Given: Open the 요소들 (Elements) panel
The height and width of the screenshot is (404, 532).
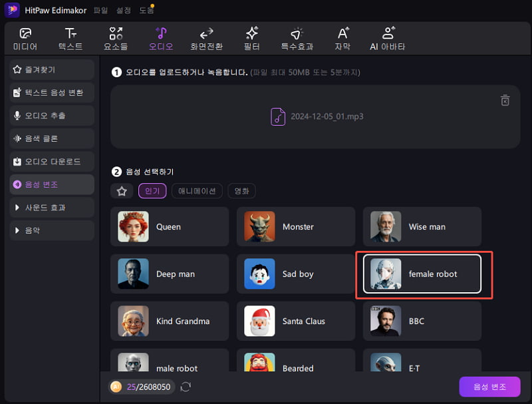Looking at the screenshot, I should [x=116, y=38].
